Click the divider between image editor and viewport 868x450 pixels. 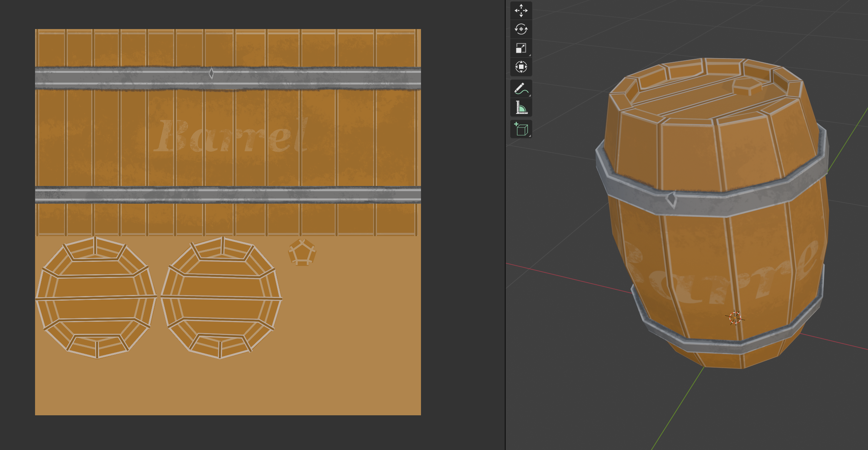coord(505,226)
